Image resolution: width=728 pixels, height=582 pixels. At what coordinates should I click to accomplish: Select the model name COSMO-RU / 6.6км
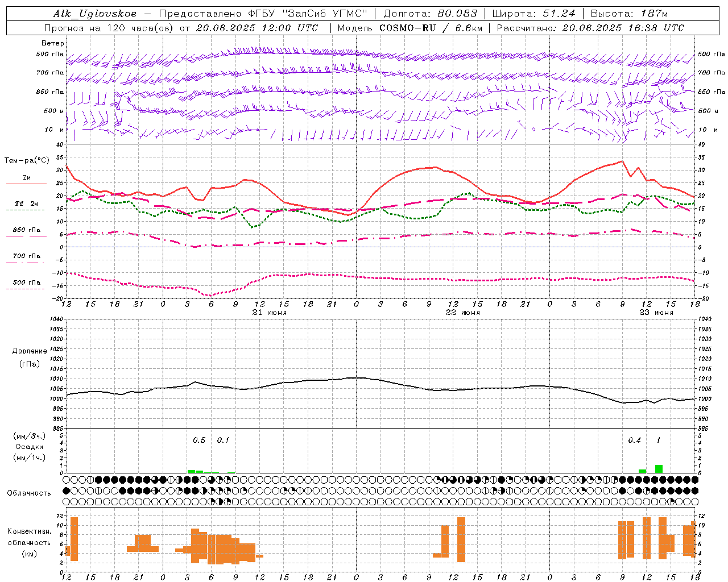pyautogui.click(x=430, y=28)
